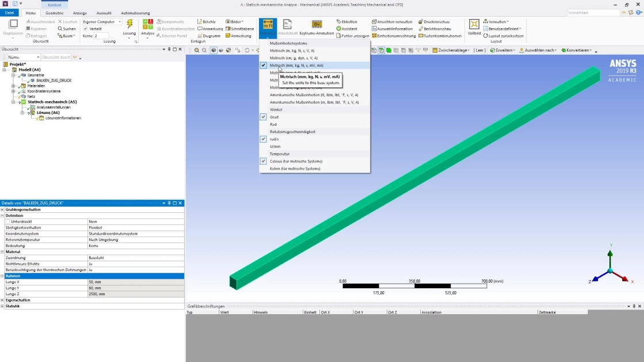This screenshot has height=362, width=644.
Task: Insert Befehle command object
Action: click(x=206, y=22)
